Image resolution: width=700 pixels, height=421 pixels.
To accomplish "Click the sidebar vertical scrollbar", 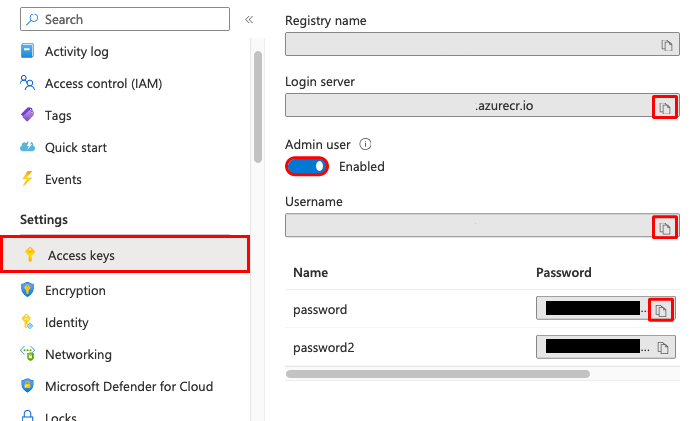I will pos(258,107).
